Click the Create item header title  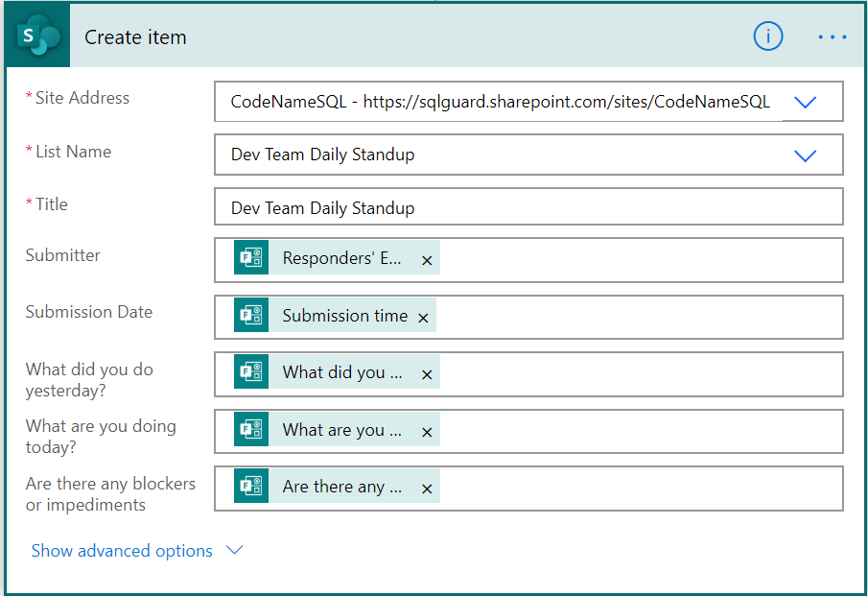pos(135,37)
